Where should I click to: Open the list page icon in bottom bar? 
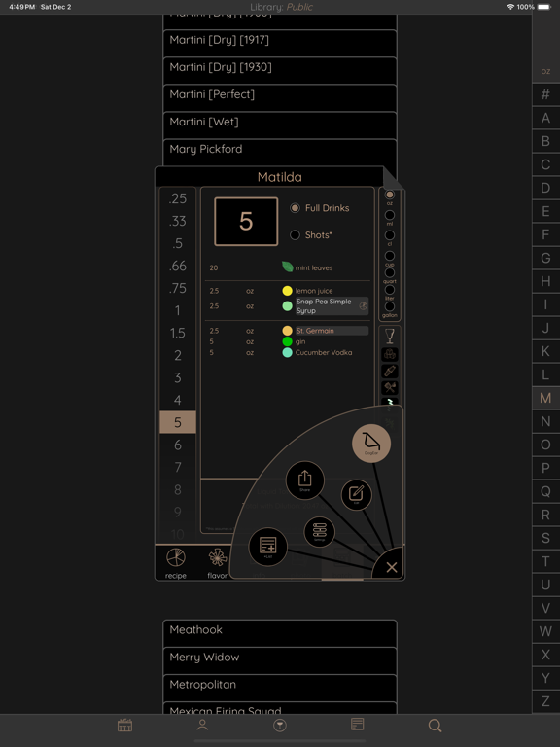coord(357,725)
